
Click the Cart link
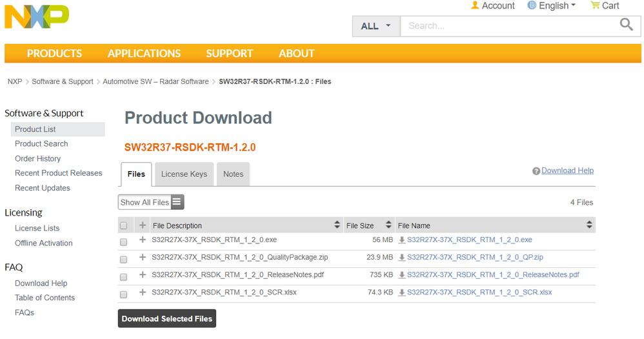pos(610,6)
